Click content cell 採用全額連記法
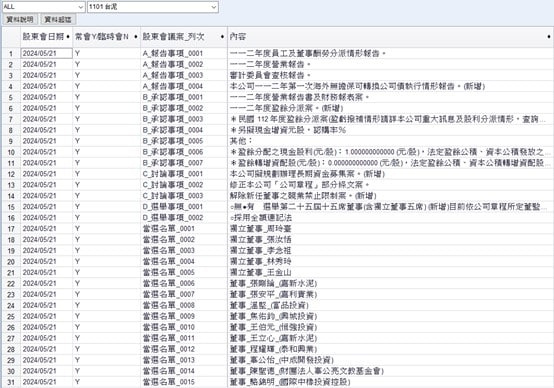This screenshot has height=388, width=554. point(390,218)
